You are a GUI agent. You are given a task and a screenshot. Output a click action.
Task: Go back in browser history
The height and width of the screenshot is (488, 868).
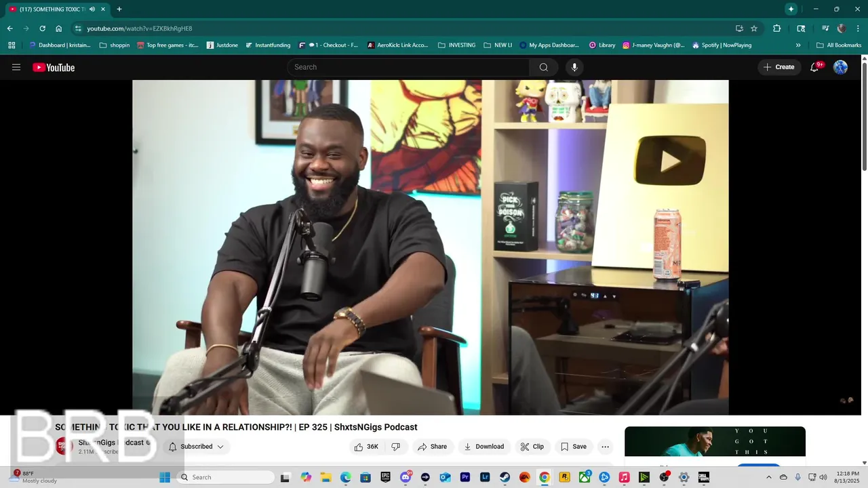click(9, 28)
